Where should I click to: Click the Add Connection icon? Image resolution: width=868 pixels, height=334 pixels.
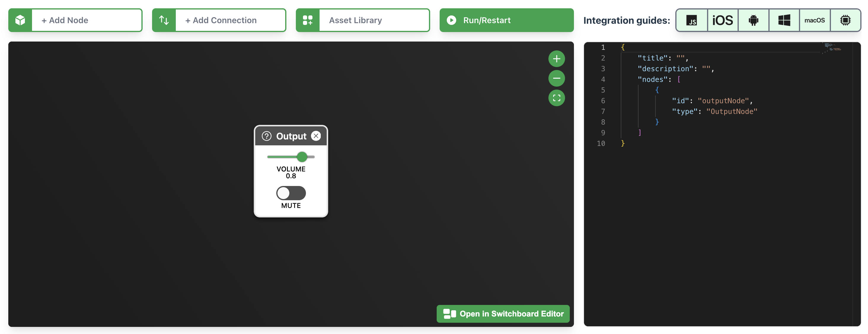[x=163, y=19]
